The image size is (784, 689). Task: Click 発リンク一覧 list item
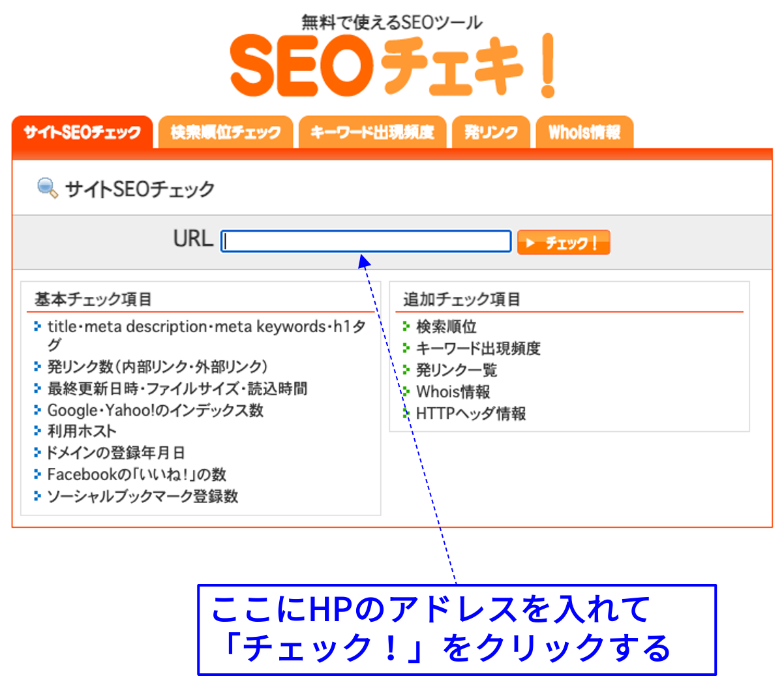(457, 370)
